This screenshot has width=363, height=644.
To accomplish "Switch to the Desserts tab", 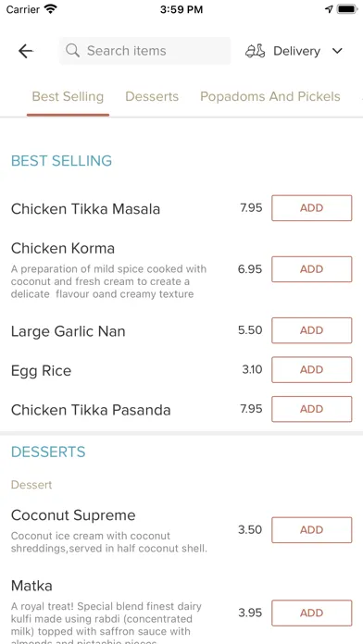I will click(152, 96).
